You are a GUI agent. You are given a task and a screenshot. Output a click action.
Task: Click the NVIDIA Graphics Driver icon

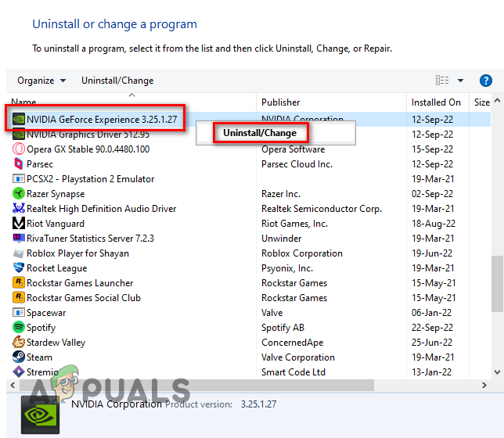pos(19,135)
